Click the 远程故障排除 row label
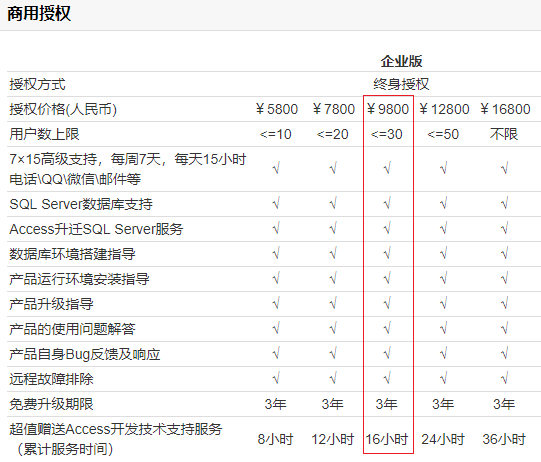Image resolution: width=541 pixels, height=462 pixels. tap(51, 379)
